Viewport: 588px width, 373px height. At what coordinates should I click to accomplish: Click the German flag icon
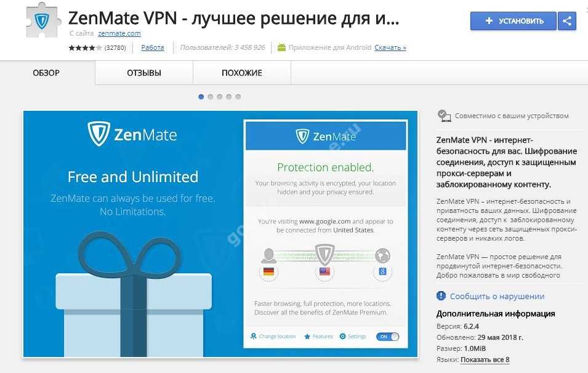click(268, 271)
